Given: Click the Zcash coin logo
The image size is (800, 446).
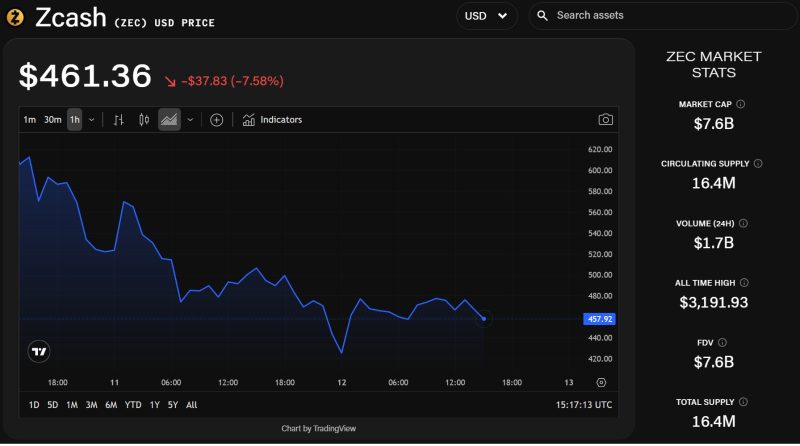Looking at the screenshot, I should (x=15, y=16).
